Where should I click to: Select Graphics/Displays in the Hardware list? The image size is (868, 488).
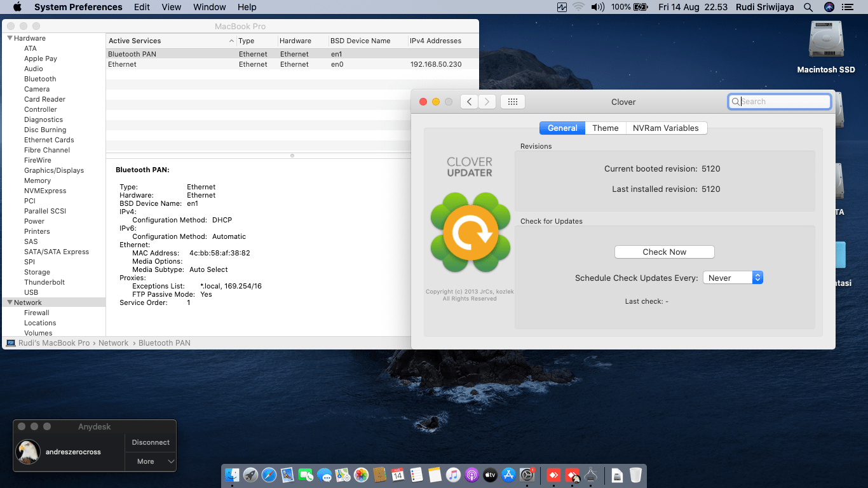pyautogui.click(x=54, y=170)
